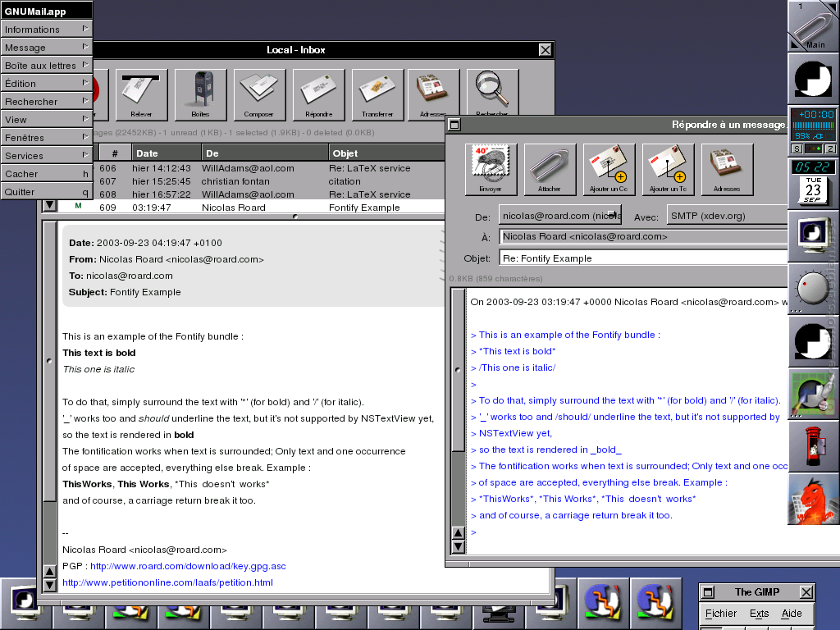Click the Composer toolbar icon
Image resolution: width=840 pixels, height=630 pixels.
[x=259, y=94]
